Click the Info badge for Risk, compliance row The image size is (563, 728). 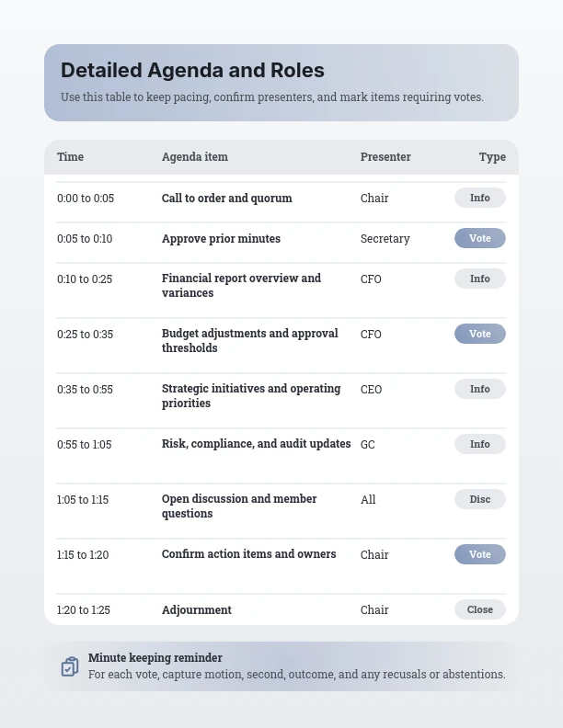(x=479, y=444)
